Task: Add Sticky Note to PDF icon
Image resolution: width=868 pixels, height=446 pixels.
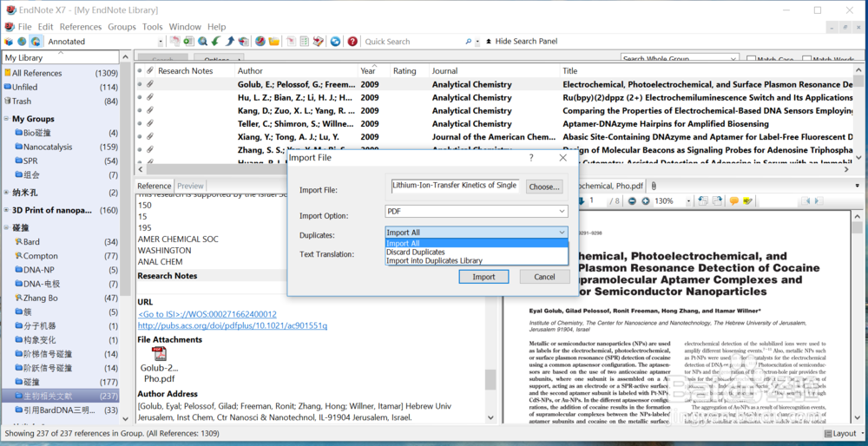Action: tap(734, 200)
